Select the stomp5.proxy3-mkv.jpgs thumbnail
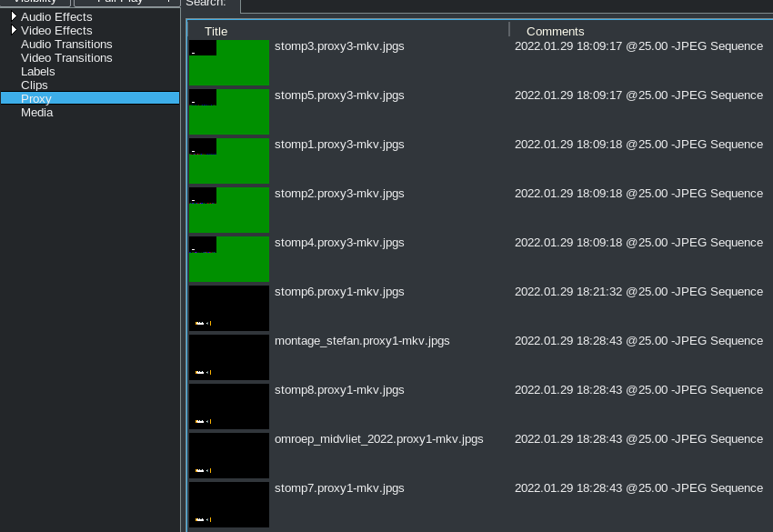The height and width of the screenshot is (532, 773). pos(229,112)
